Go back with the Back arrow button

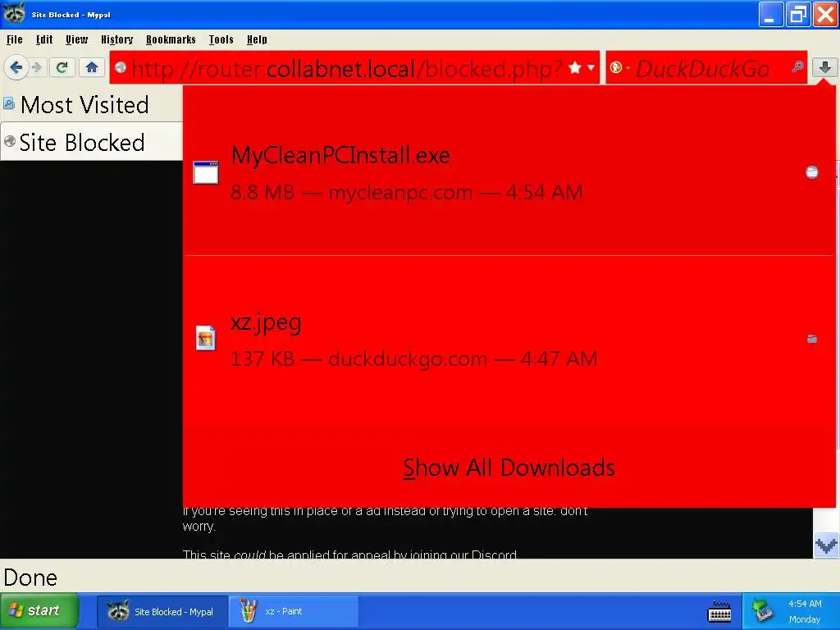pyautogui.click(x=16, y=67)
